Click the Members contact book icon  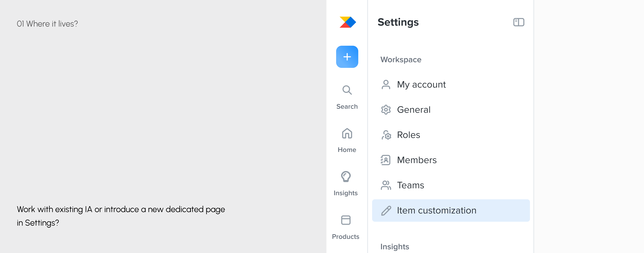pos(386,160)
